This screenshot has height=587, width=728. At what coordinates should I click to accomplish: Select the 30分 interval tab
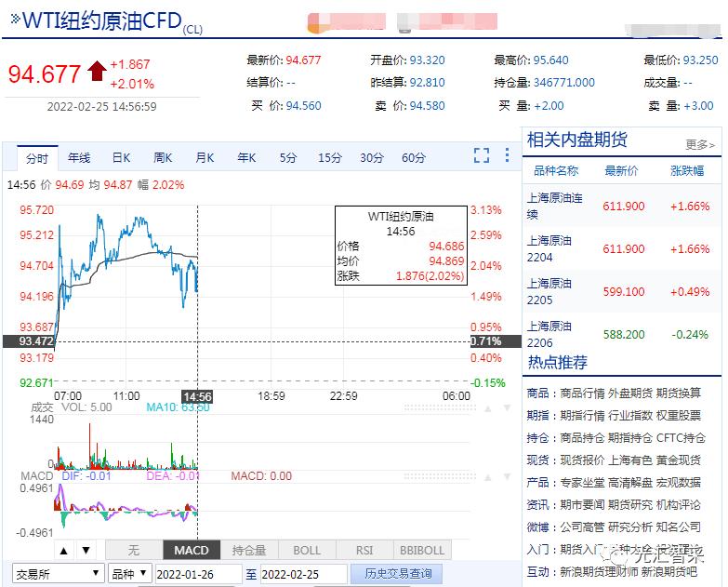pyautogui.click(x=372, y=158)
